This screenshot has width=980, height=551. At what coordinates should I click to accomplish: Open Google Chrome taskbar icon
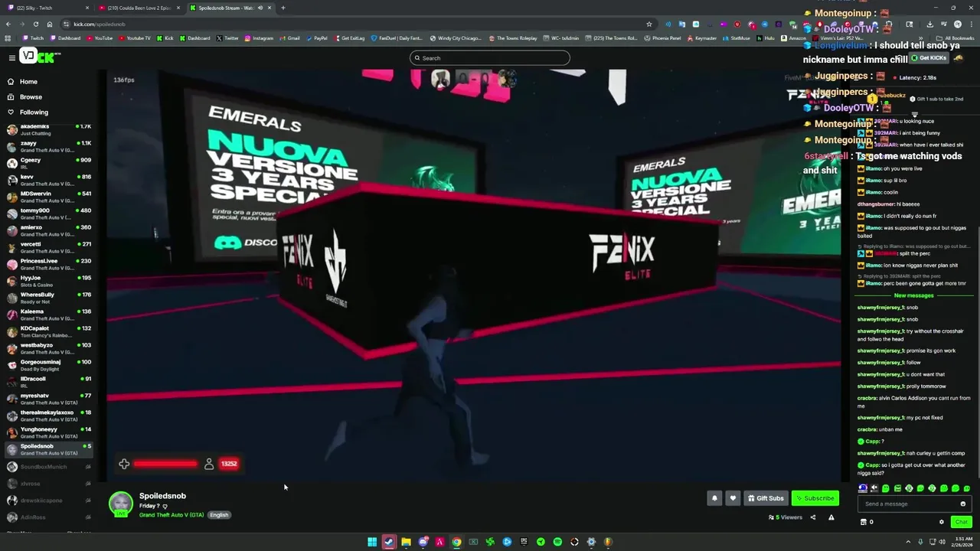456,542
